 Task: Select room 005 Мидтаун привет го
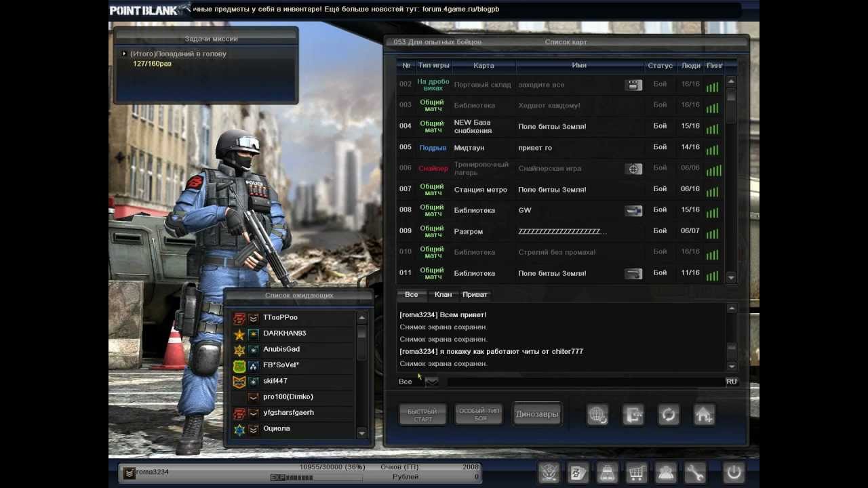pos(561,148)
